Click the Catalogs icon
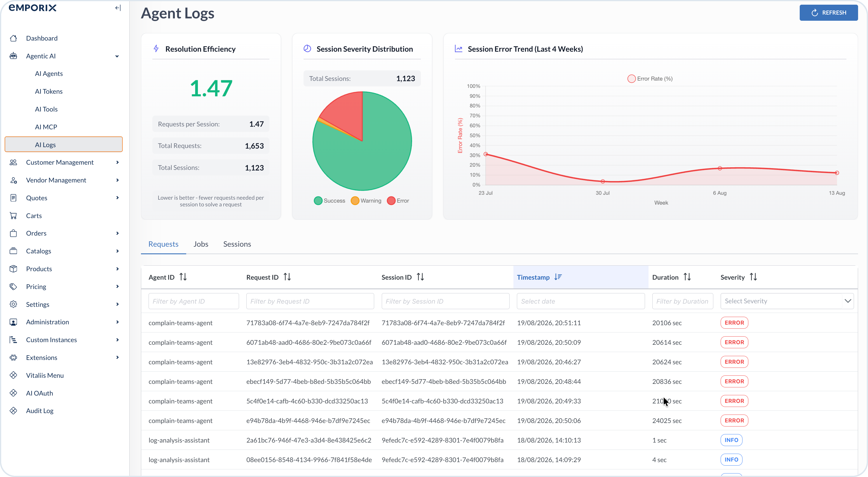This screenshot has height=477, width=868. pyautogui.click(x=13, y=251)
